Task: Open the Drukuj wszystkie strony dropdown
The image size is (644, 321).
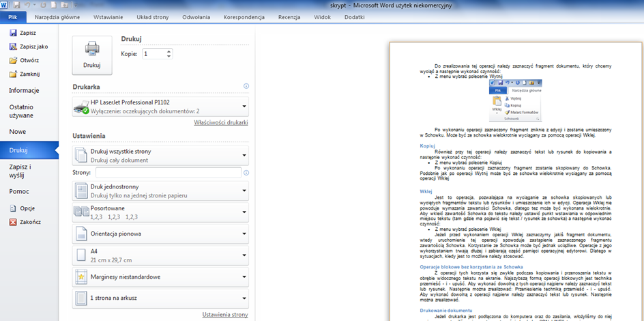Action: click(x=160, y=155)
